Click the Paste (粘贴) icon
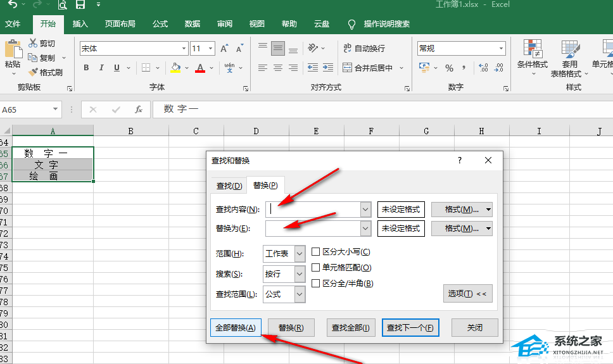This screenshot has height=364, width=613. 13,50
